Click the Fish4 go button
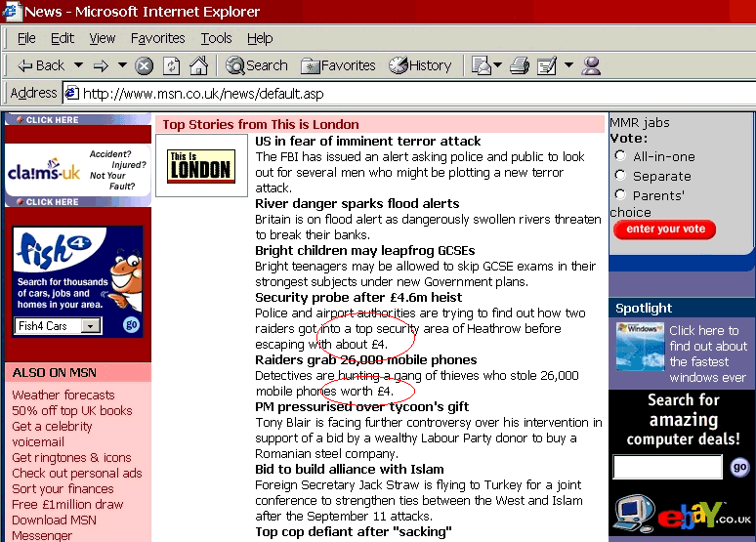Viewport: 756px width, 542px height. [131, 325]
